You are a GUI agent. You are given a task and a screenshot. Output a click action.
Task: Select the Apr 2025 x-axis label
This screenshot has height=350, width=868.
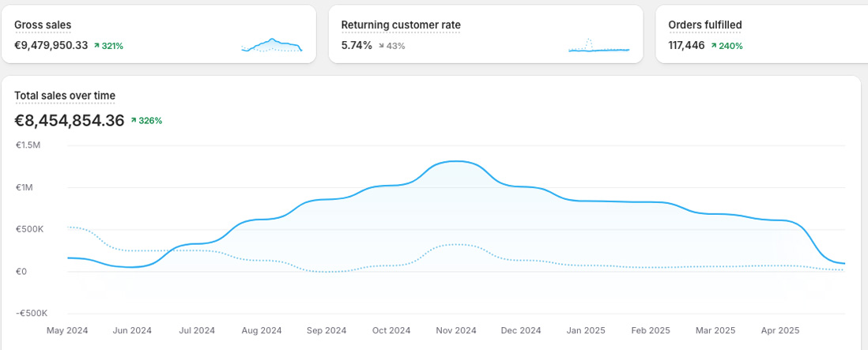779,330
